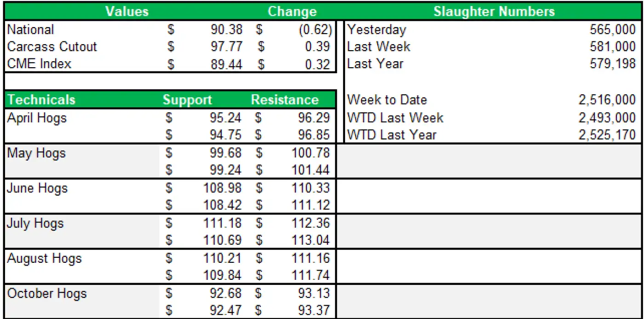Click the Slaughter Numbers header
Viewport: 644px width, 319px height.
pos(494,12)
